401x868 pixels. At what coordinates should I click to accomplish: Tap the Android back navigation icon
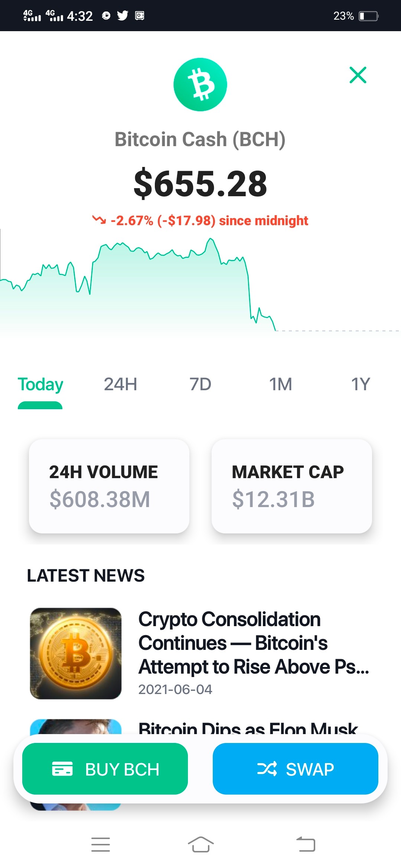tap(306, 845)
